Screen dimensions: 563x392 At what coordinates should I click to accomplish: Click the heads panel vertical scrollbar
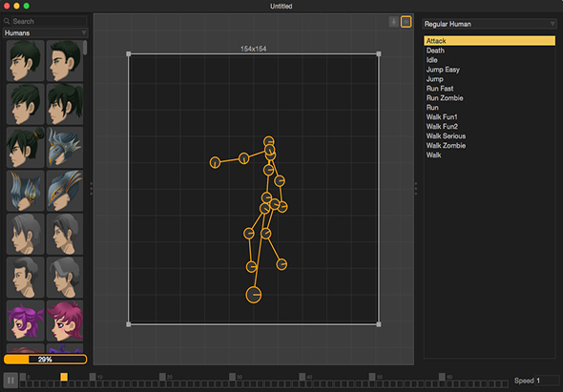tap(85, 48)
